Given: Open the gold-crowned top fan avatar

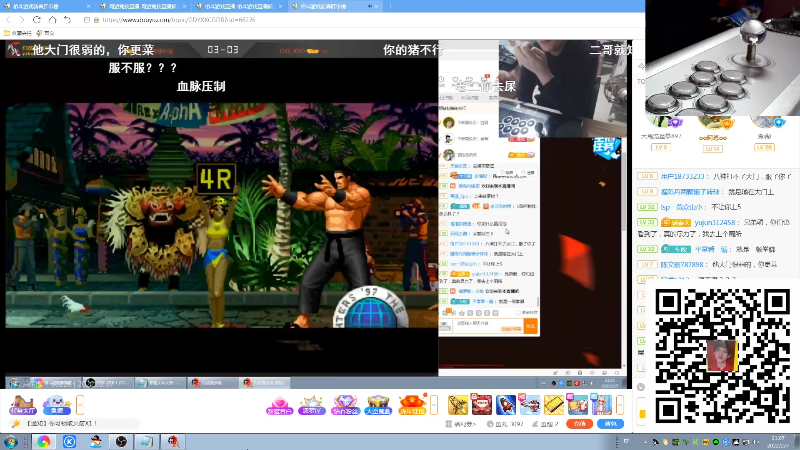Looking at the screenshot, I should pos(713,124).
